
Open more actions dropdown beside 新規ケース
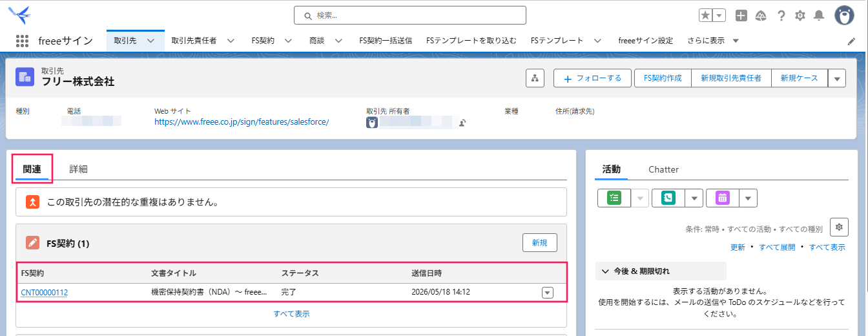coord(837,78)
